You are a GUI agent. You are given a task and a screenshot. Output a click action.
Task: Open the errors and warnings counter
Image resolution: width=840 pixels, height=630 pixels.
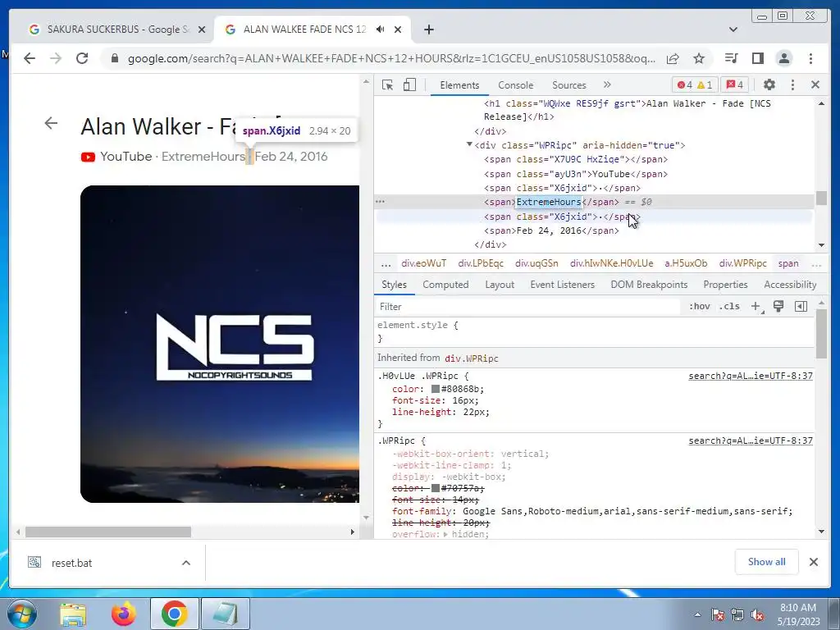pyautogui.click(x=695, y=84)
